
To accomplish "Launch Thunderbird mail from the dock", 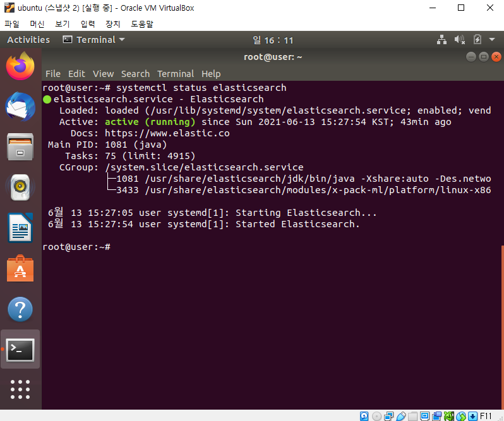I will (x=20, y=107).
